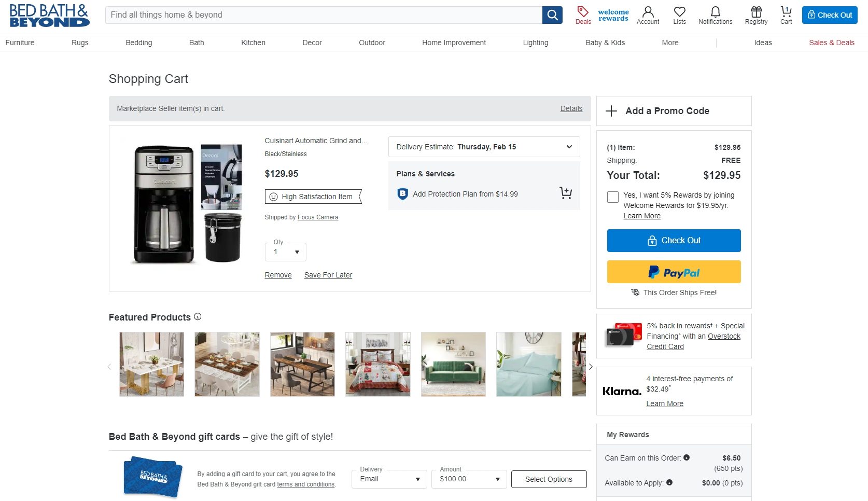Image resolution: width=868 pixels, height=501 pixels.
Task: Show previous featured products with left arrow
Action: [109, 367]
